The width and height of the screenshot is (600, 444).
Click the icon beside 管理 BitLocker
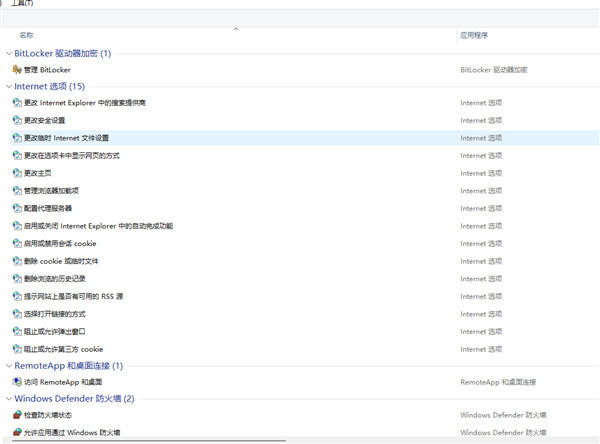[x=17, y=69]
